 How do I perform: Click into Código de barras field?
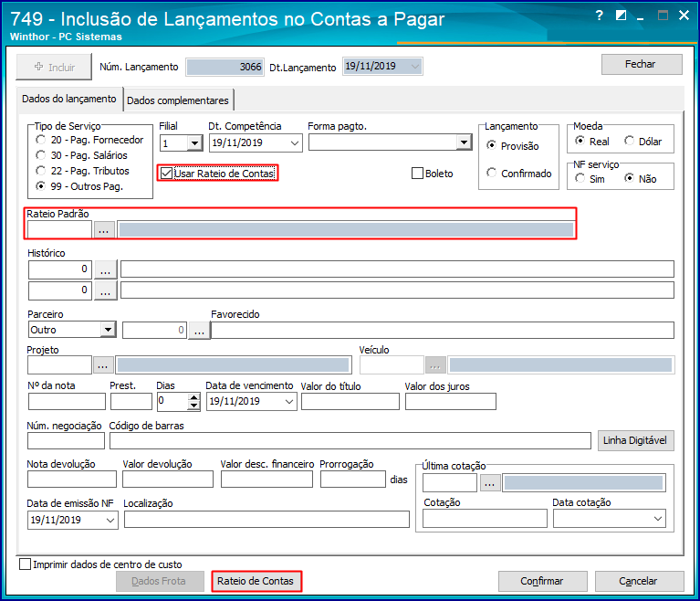click(350, 440)
